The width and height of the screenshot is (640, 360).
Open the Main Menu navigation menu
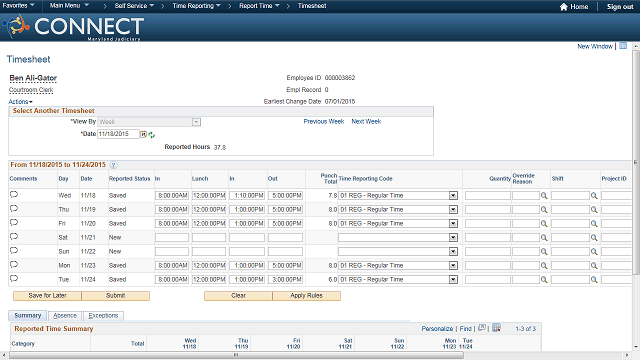pos(69,6)
